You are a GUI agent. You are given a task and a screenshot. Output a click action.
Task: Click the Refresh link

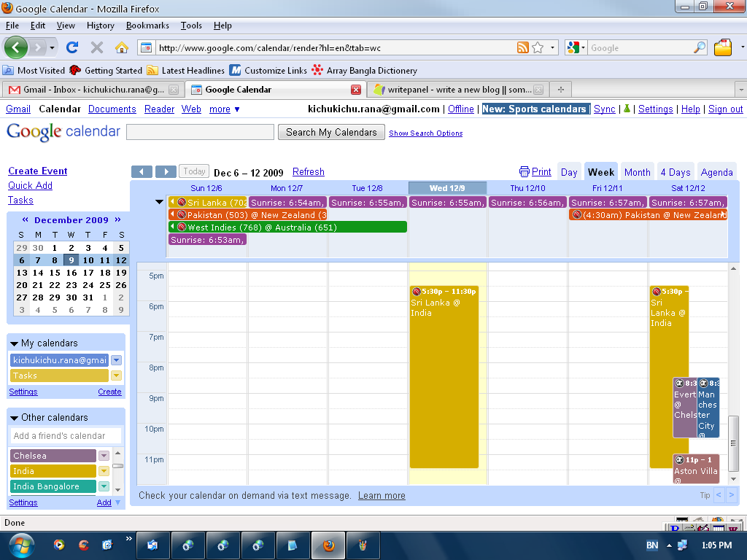[x=309, y=172]
